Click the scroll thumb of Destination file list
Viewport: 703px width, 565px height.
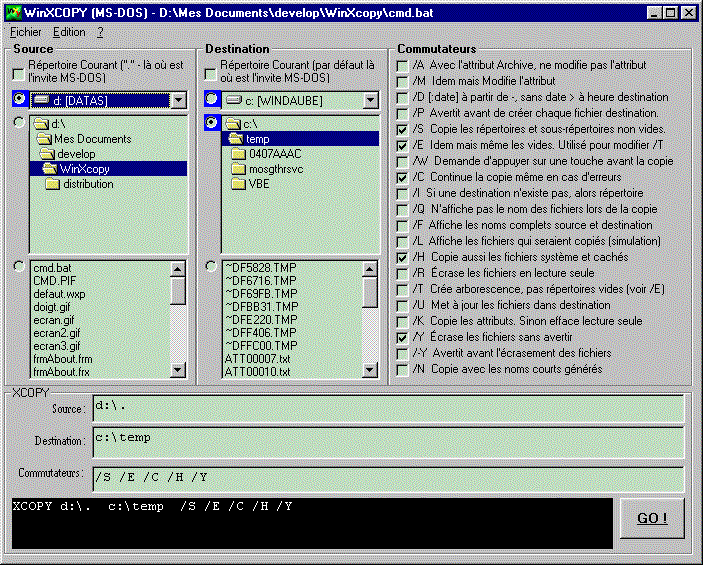pos(370,292)
